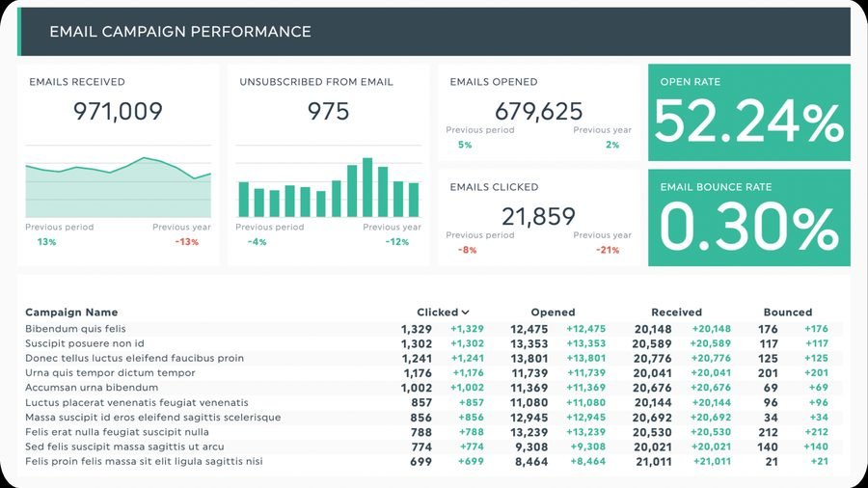Screen dimensions: 868x488
Task: Click the bounced value 201 cell
Action: click(x=769, y=373)
